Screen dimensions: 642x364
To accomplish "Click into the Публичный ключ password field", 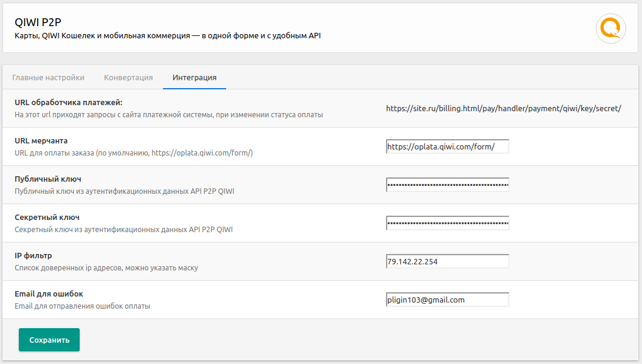I will point(447,185).
